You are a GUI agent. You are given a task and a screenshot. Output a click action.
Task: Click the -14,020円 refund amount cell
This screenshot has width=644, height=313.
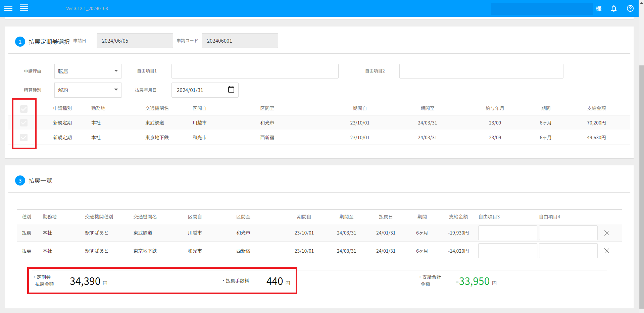click(458, 251)
